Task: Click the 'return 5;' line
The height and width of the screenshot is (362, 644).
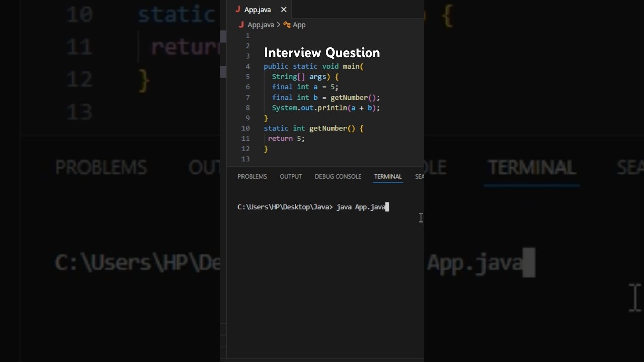Action: tap(286, 139)
